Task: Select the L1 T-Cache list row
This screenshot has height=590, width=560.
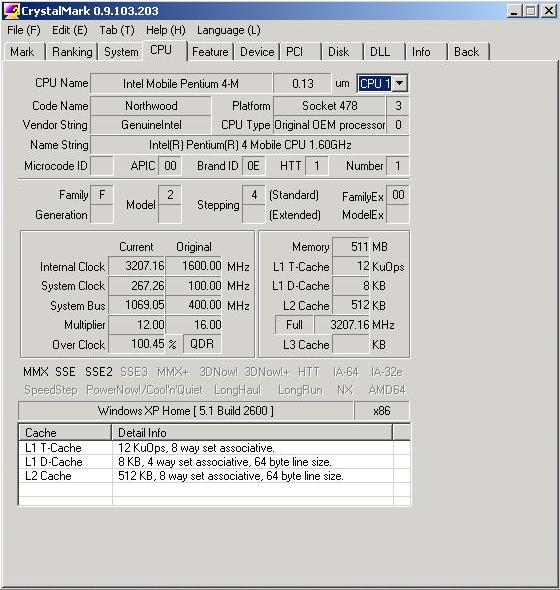Action: pyautogui.click(x=215, y=448)
